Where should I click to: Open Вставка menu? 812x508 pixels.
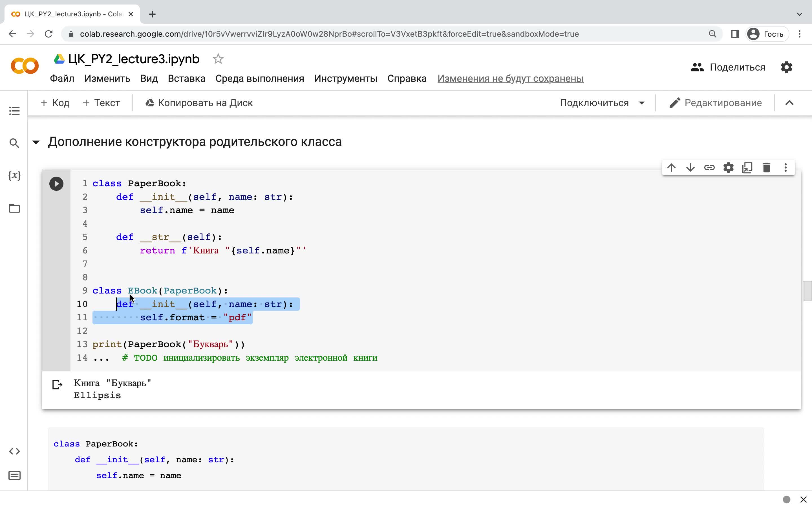187,79
